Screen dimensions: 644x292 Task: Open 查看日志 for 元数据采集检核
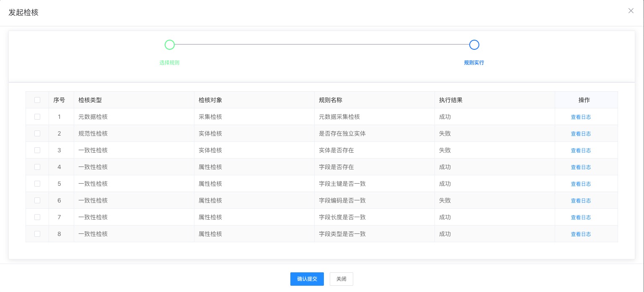point(581,117)
